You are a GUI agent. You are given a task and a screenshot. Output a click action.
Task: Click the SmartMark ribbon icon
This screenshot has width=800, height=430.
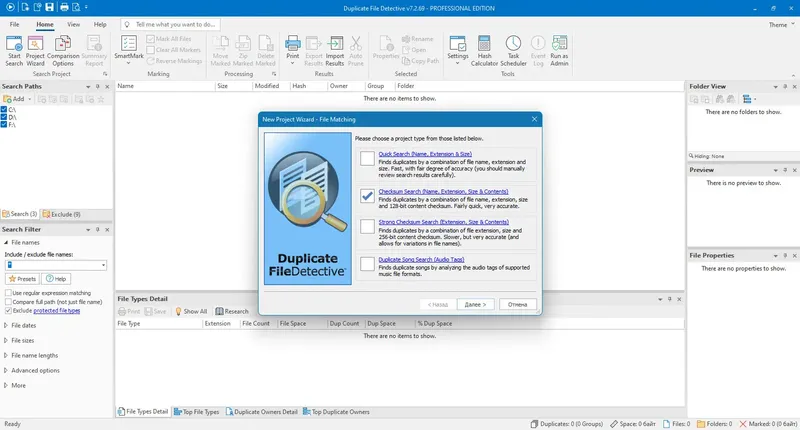pyautogui.click(x=129, y=50)
